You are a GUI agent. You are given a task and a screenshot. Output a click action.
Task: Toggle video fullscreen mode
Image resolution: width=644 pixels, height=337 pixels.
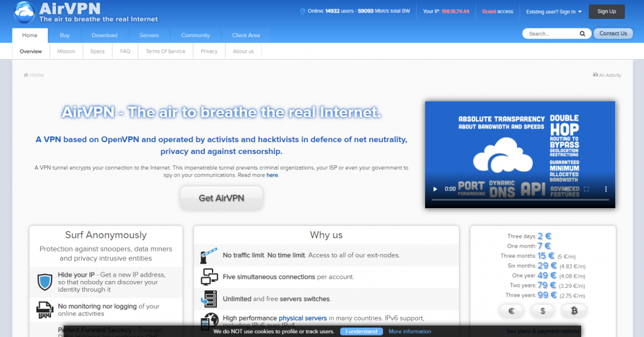pyautogui.click(x=587, y=189)
